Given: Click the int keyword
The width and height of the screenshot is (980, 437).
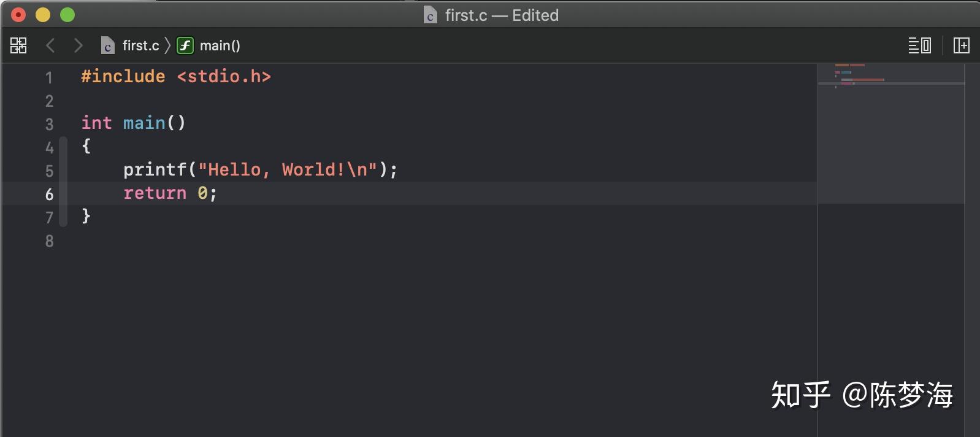Looking at the screenshot, I should coord(97,123).
